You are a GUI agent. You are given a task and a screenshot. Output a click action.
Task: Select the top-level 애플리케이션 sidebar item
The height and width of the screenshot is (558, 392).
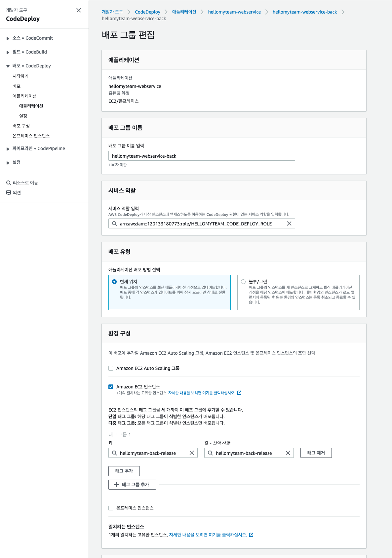(x=24, y=96)
